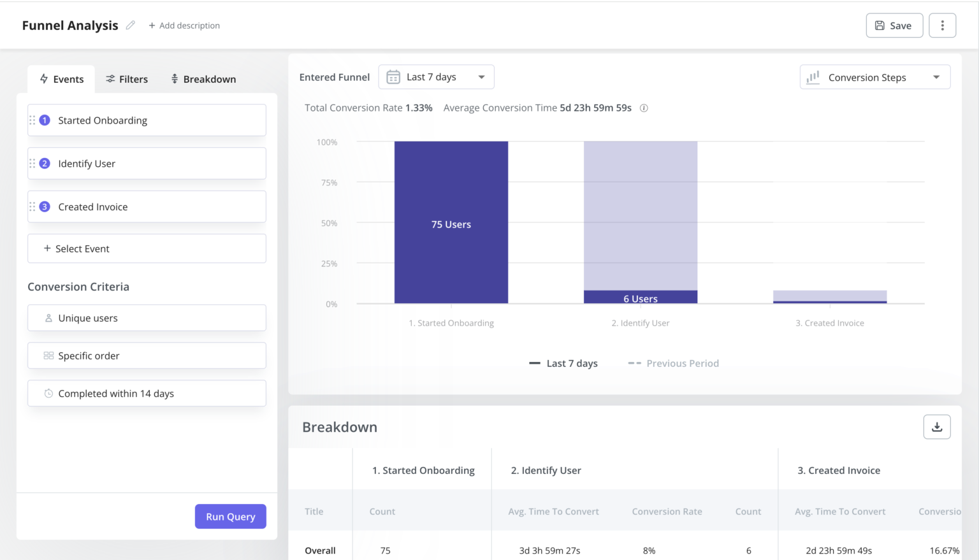Select the Identify User event card
This screenshot has height=560, width=979.
(x=147, y=163)
